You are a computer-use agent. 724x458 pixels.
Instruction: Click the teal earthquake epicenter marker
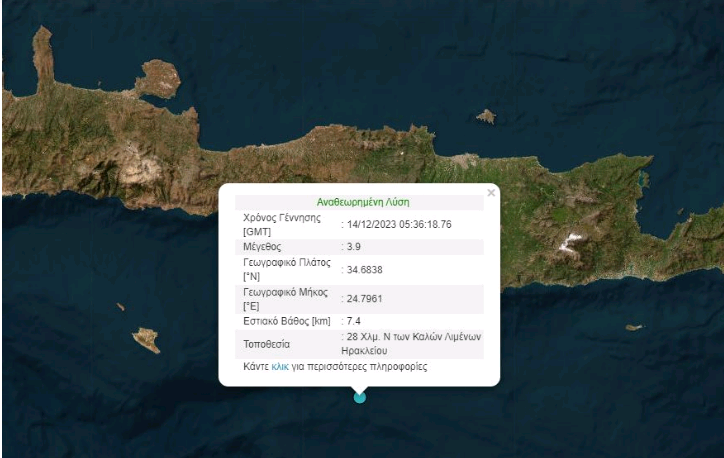pos(360,397)
